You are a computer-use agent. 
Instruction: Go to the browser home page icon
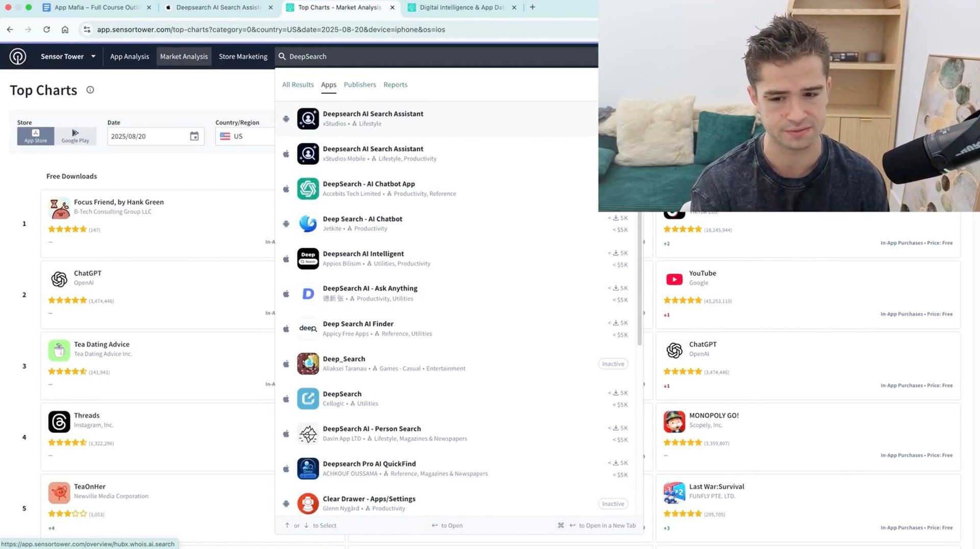coord(65,30)
